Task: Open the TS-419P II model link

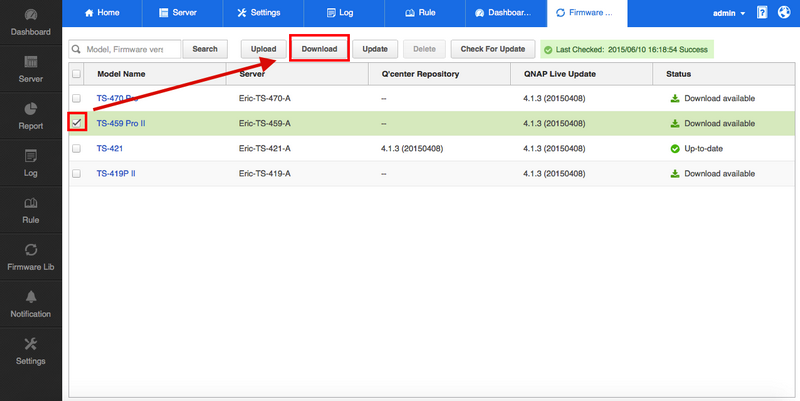Action: click(116, 173)
